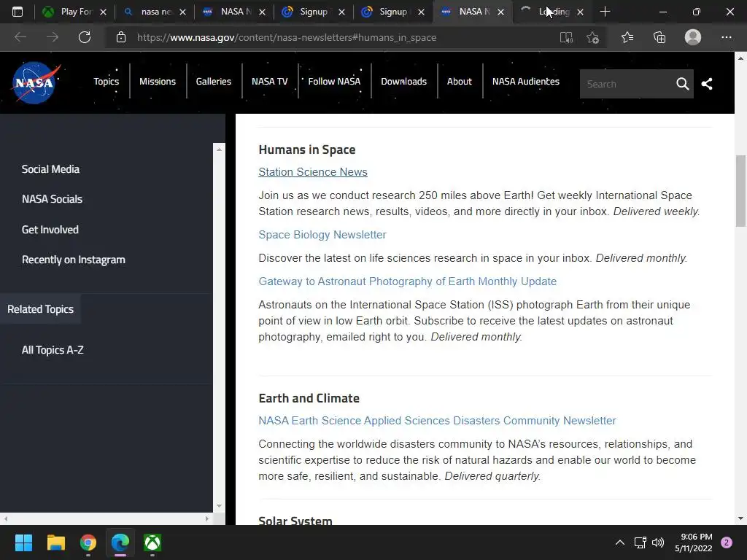Viewport: 747px width, 560px height.
Task: Open volume control tray icon
Action: click(x=658, y=542)
